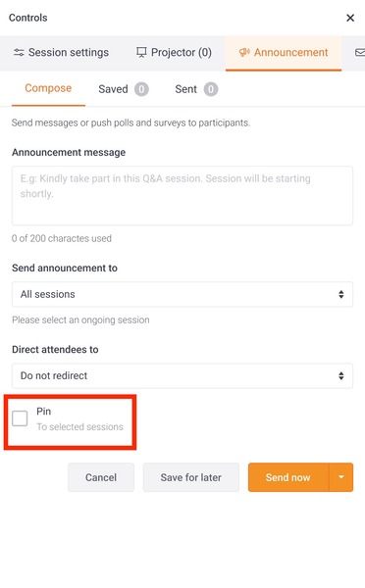The height and width of the screenshot is (588, 365).
Task: Open the Sent announcements tab
Action: click(x=196, y=89)
